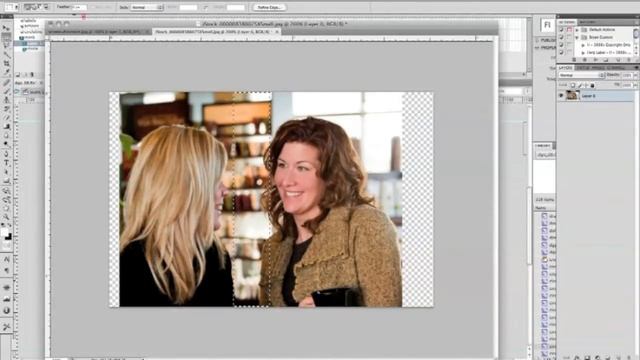Viewport: 640px width, 360px height.
Task: Select the Eraser tool
Action: 6,118
